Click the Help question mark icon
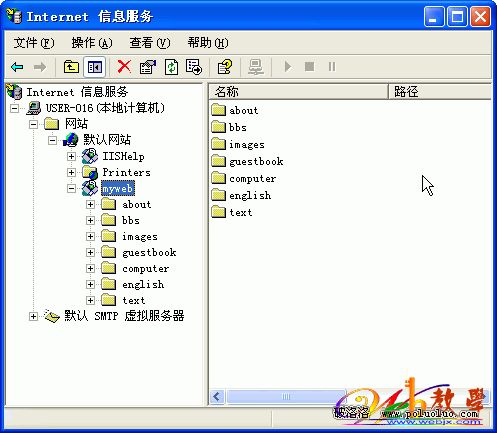 point(225,67)
